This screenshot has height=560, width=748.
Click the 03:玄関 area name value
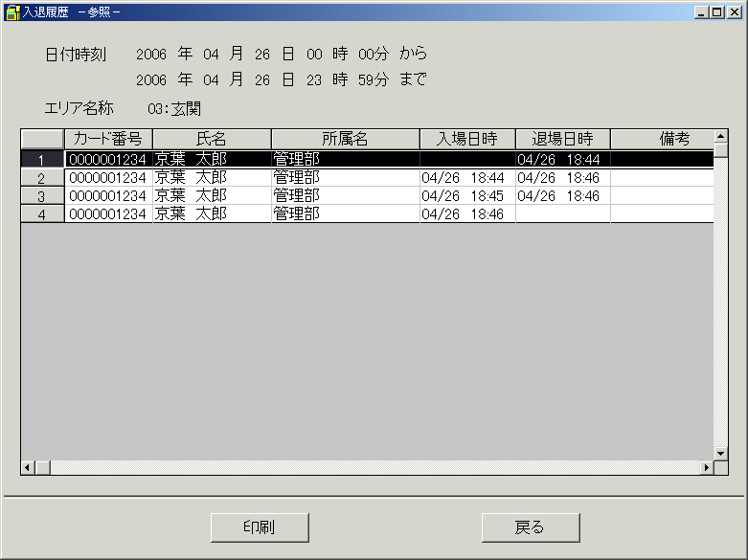174,109
